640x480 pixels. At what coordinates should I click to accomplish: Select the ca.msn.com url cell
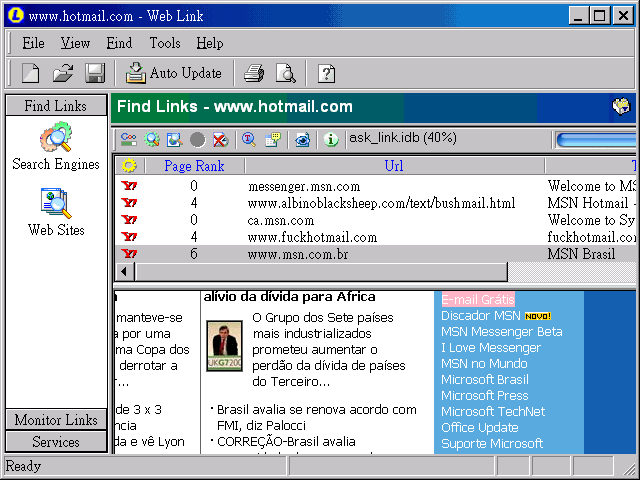[281, 220]
